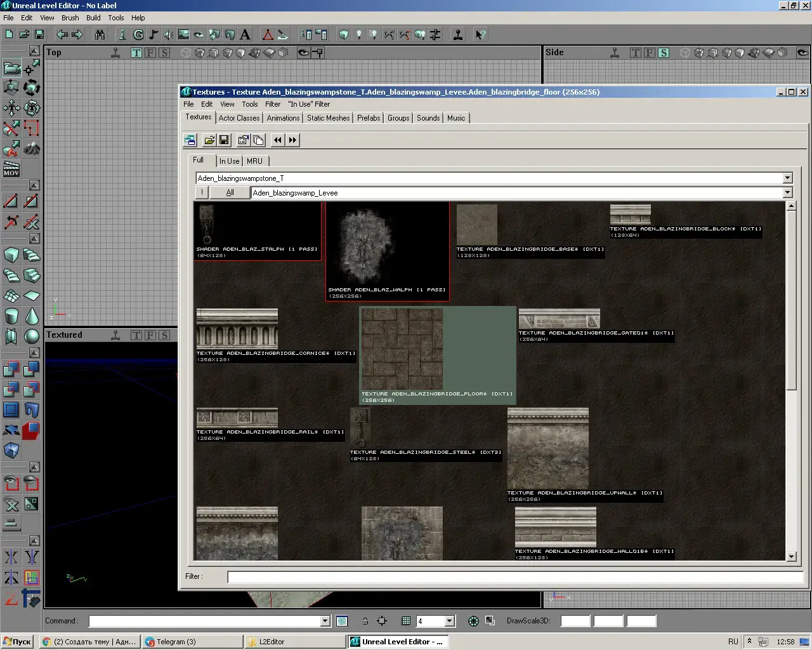
Task: Toggle Top viewport S mode button
Action: (164, 53)
